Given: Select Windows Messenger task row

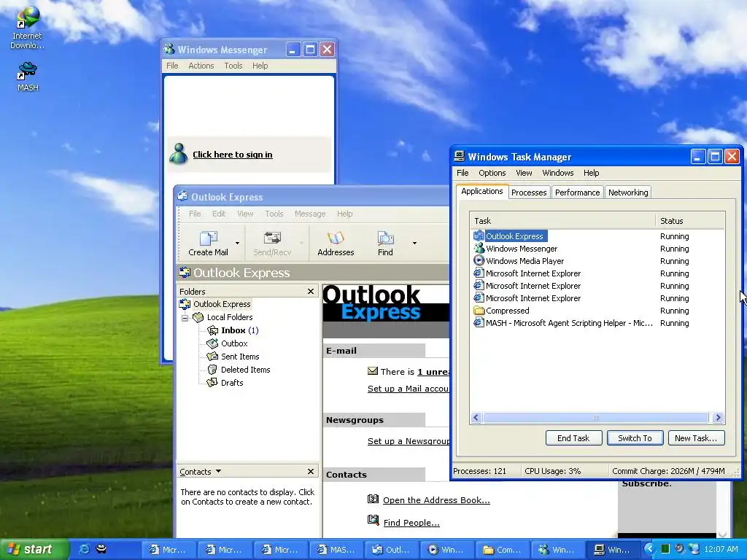Looking at the screenshot, I should 597,249.
